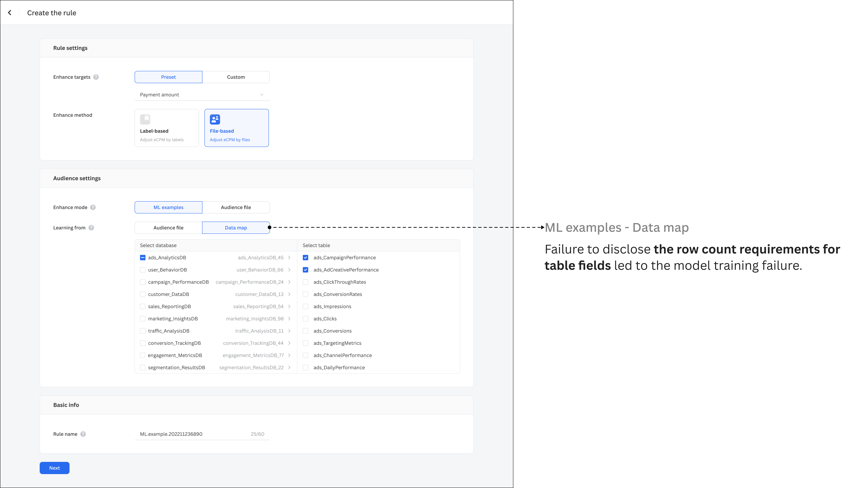Open help icon beside Enhance targets
Viewport: 868px width, 488px height.
[96, 77]
